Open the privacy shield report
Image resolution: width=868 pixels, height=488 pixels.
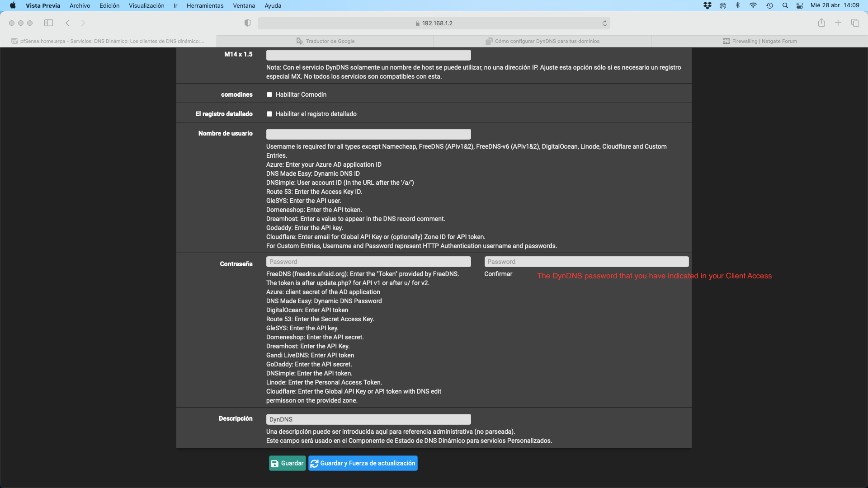pos(247,23)
